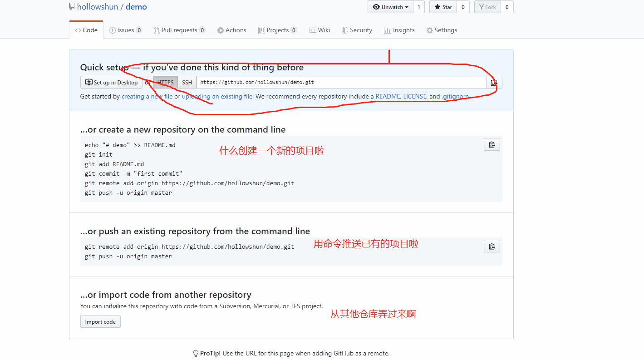Open the .gitignore link
The height and width of the screenshot is (360, 644).
pos(455,96)
